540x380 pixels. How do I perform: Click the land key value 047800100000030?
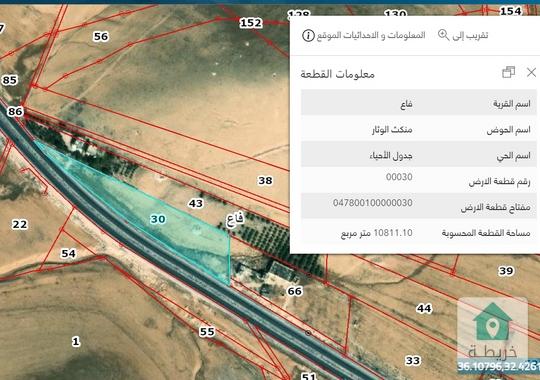point(373,203)
